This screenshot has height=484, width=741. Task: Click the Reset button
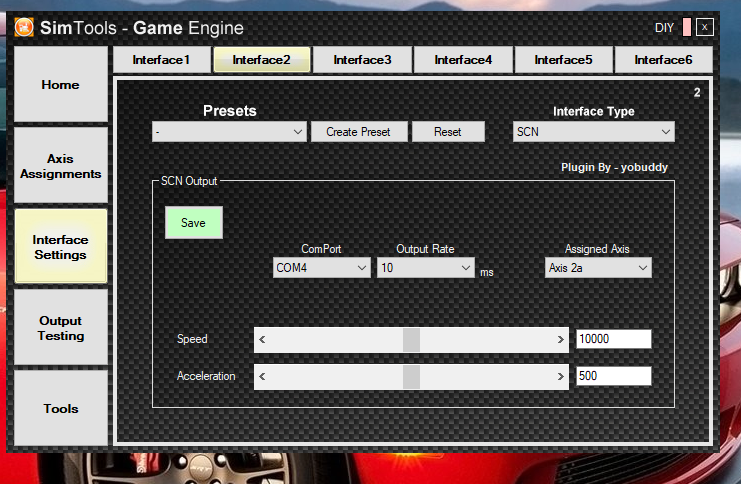(448, 132)
